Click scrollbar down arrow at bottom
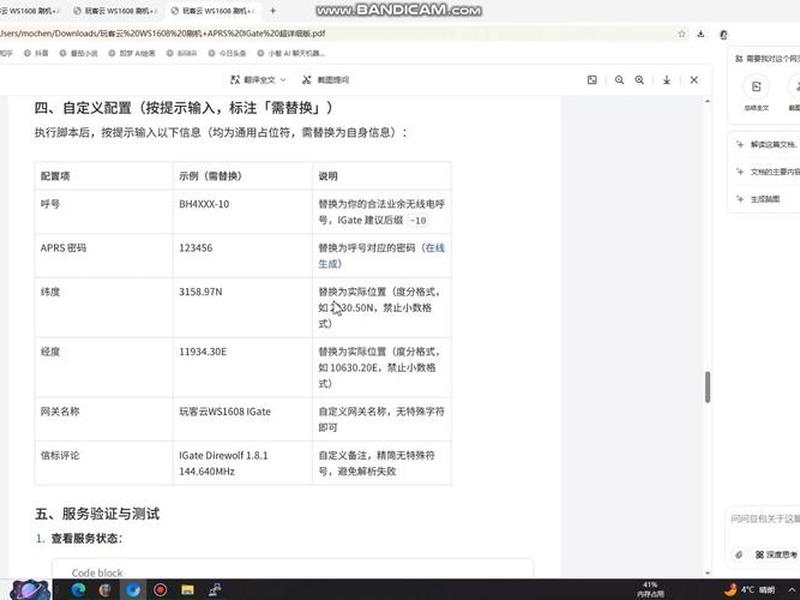800x600 pixels. [708, 573]
